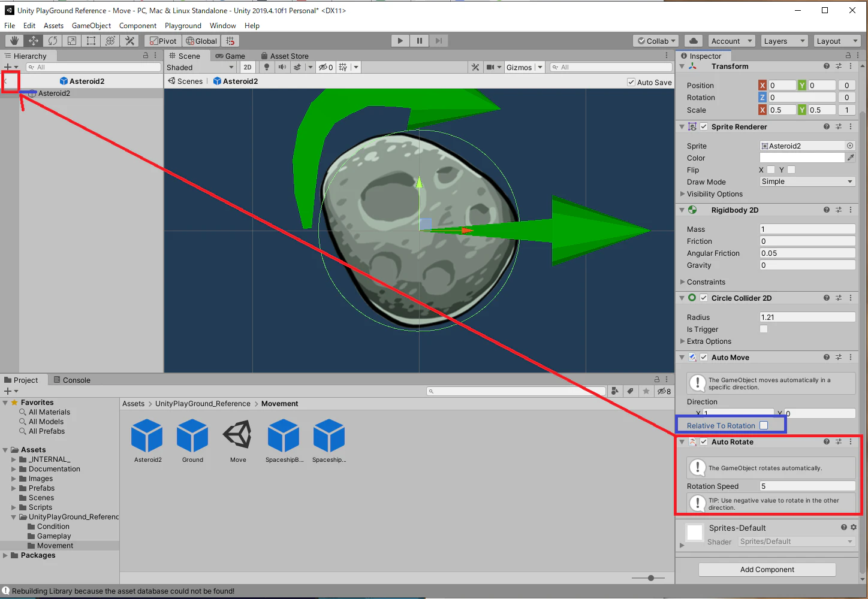This screenshot has width=868, height=599.
Task: Select the Rotate tool in toolbar
Action: (53, 41)
